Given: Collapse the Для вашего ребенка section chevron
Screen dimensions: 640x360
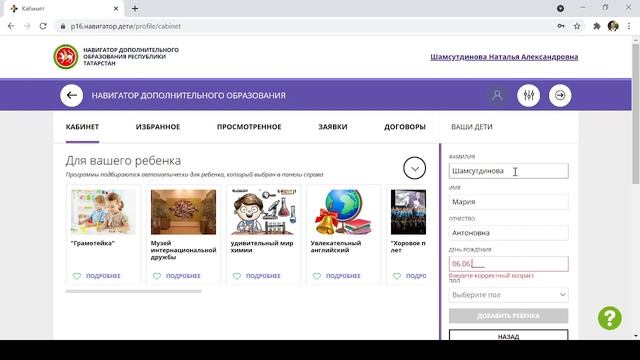Looking at the screenshot, I should pos(414,168).
